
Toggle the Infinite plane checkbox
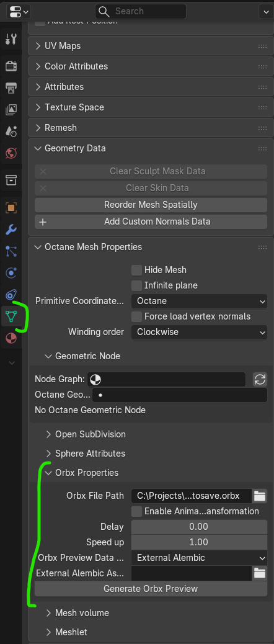click(x=136, y=285)
